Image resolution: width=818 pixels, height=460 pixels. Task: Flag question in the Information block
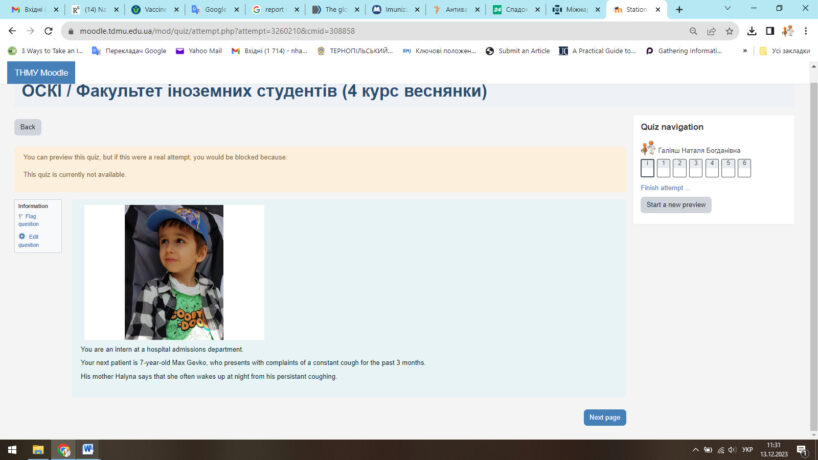(x=28, y=220)
